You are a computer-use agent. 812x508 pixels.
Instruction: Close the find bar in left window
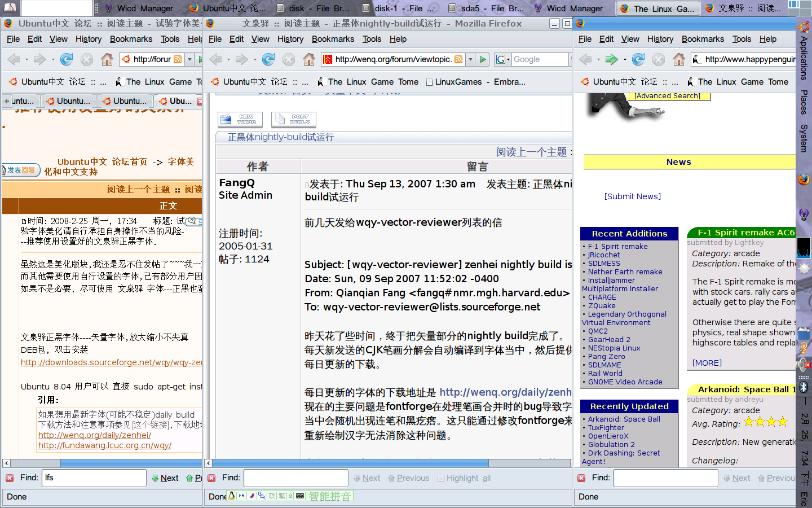tap(10, 478)
